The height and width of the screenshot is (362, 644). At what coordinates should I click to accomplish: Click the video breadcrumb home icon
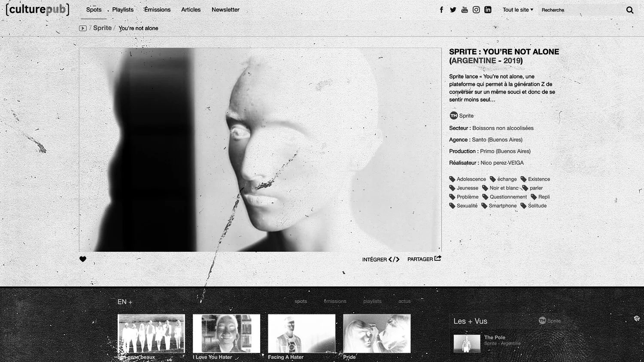point(83,28)
